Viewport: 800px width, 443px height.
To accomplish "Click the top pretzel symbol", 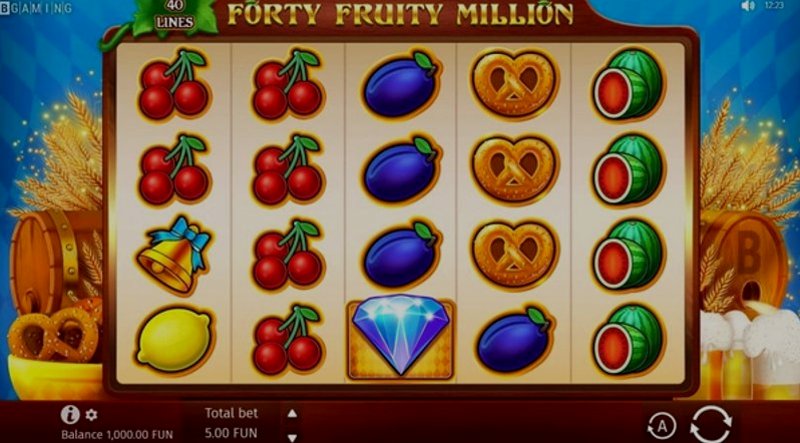I will pyautogui.click(x=514, y=84).
